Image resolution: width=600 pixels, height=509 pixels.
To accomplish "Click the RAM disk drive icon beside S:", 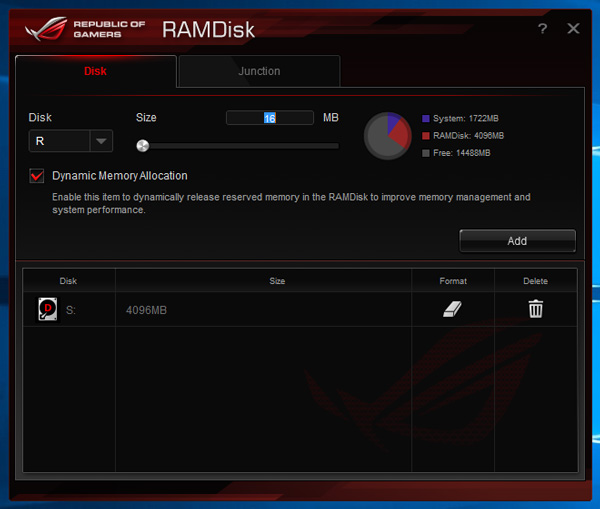I will tap(47, 309).
